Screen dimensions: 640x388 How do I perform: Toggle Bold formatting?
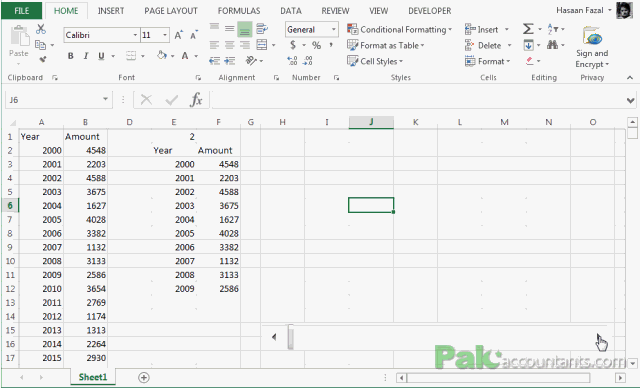click(x=71, y=56)
